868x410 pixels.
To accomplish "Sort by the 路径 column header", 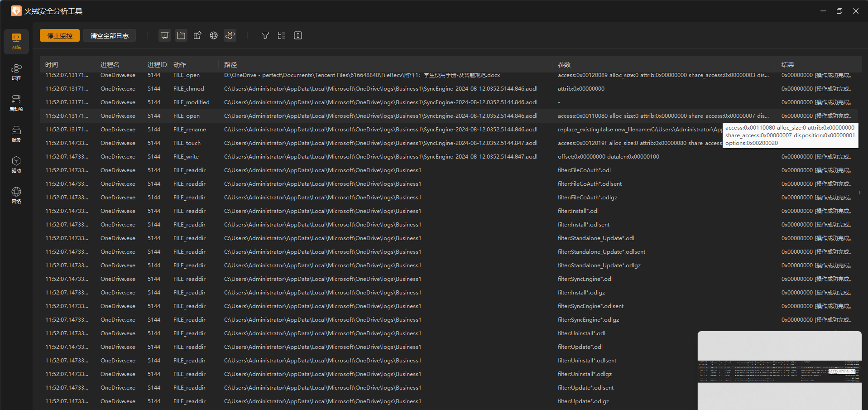I will click(x=230, y=65).
